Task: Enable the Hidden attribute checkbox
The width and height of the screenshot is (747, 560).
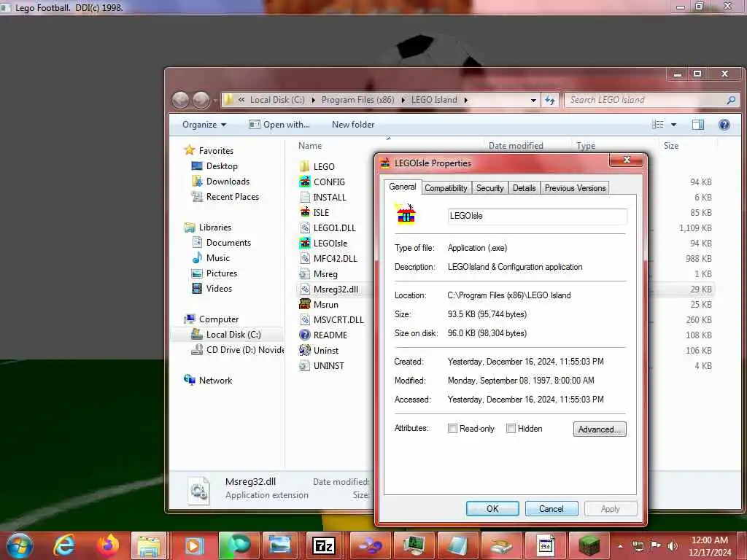Action: tap(511, 429)
